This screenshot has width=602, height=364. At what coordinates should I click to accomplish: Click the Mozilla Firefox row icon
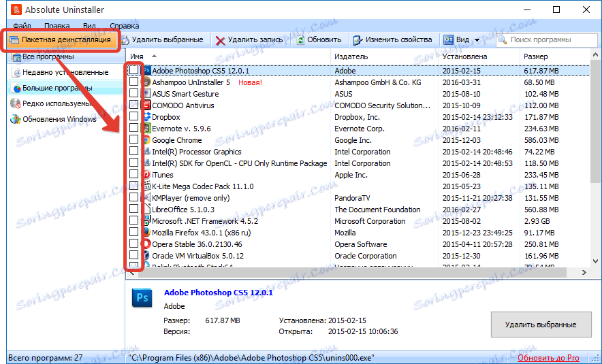tap(146, 232)
